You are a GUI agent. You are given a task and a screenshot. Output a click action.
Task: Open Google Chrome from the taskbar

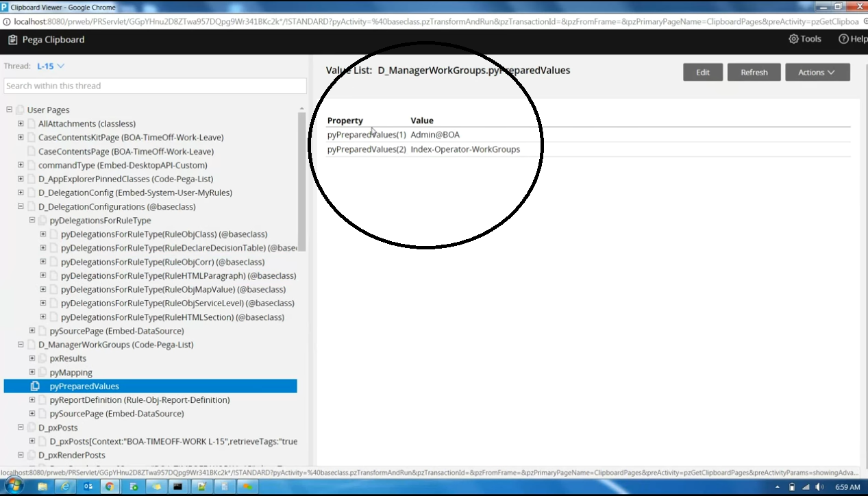click(x=110, y=486)
